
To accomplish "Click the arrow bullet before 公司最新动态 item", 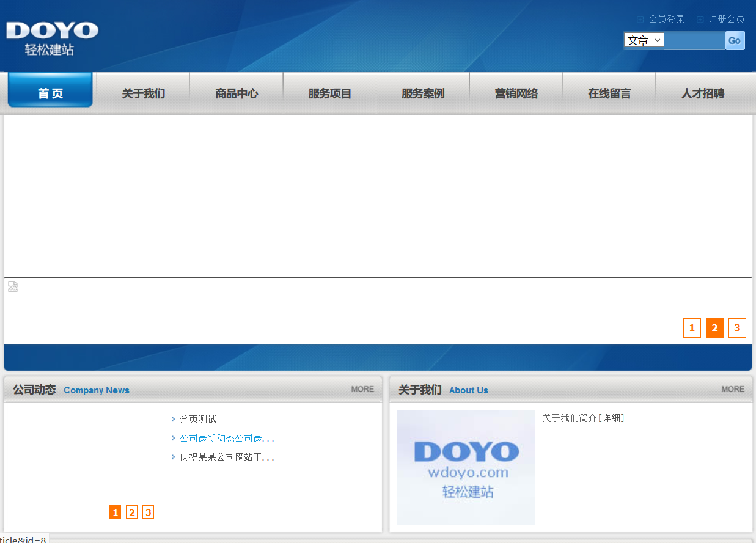I will [x=174, y=438].
